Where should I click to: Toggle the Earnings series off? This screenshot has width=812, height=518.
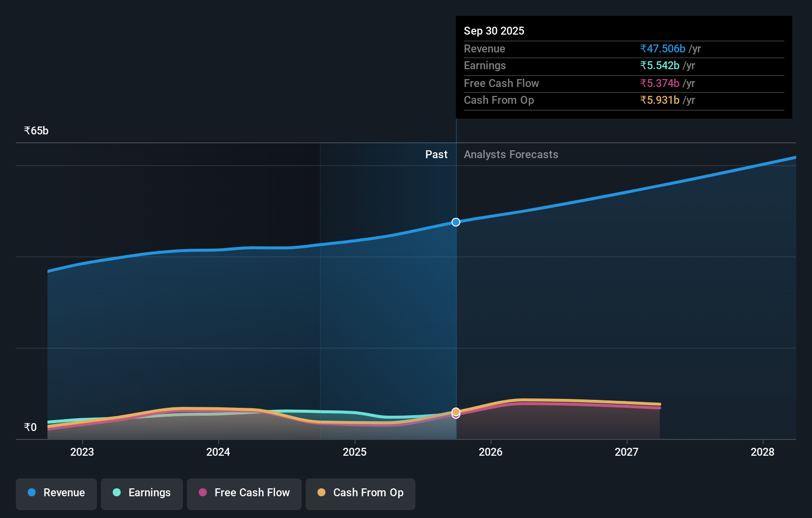tap(142, 493)
